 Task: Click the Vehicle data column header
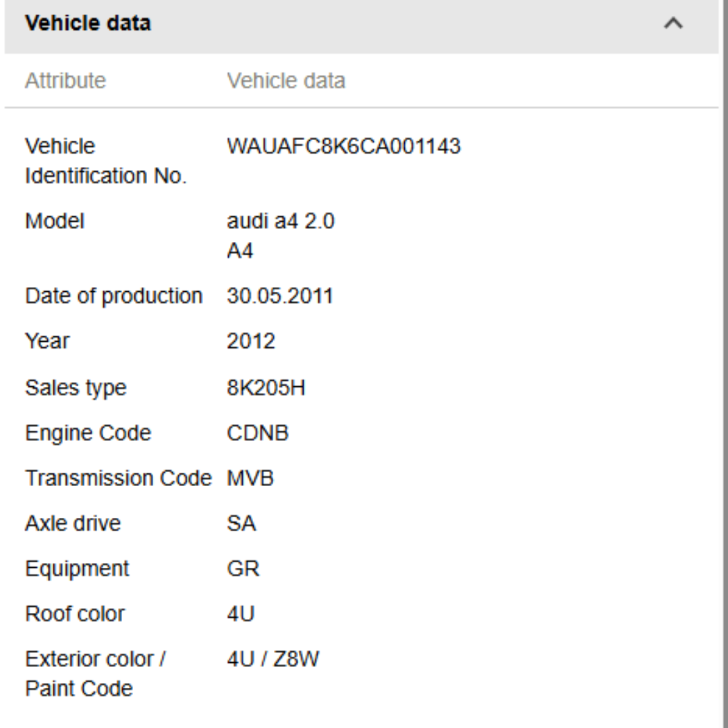pyautogui.click(x=286, y=81)
